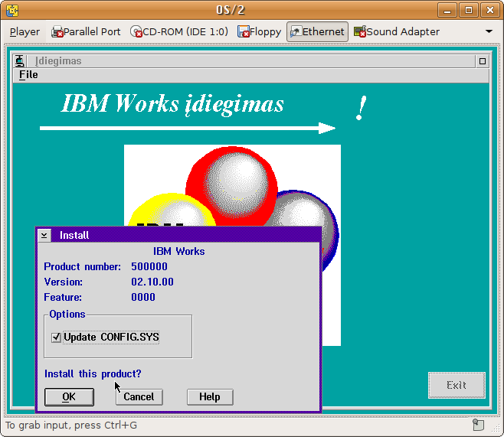Click the window resize grip in the status bar corner
The height and width of the screenshot is (437, 504).
pyautogui.click(x=496, y=429)
